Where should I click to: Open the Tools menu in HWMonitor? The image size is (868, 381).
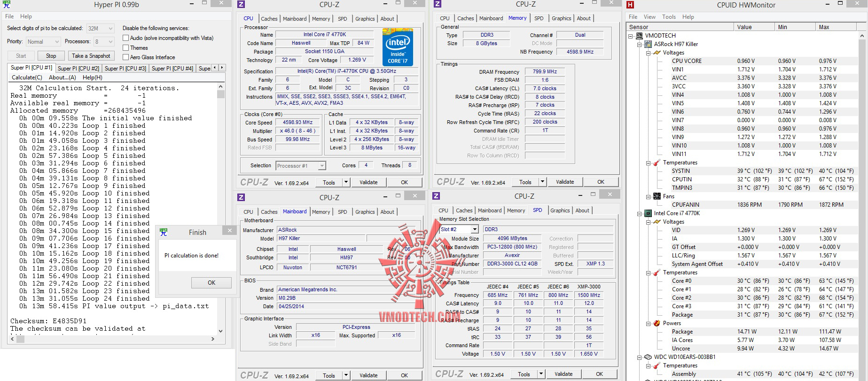tap(669, 17)
